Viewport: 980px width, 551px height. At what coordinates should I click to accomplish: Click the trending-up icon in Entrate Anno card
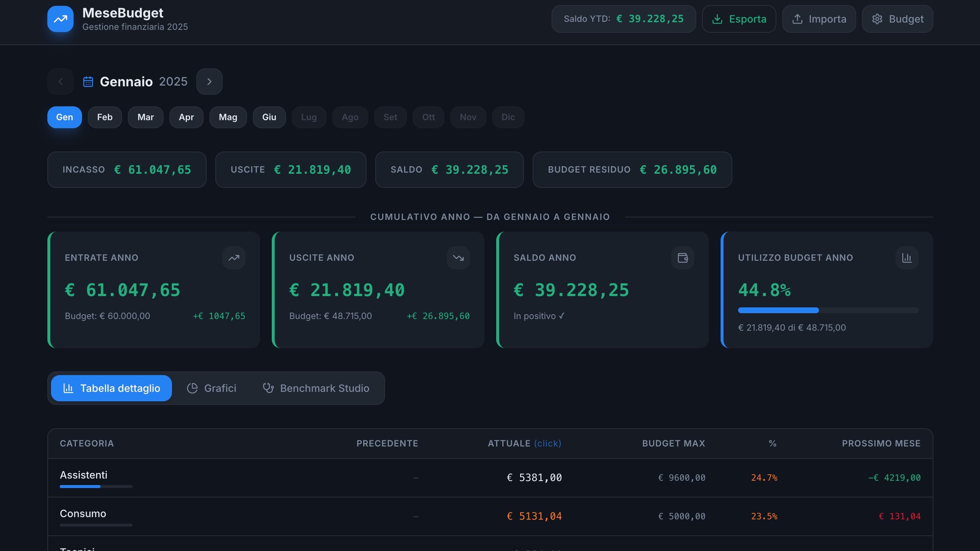point(234,258)
